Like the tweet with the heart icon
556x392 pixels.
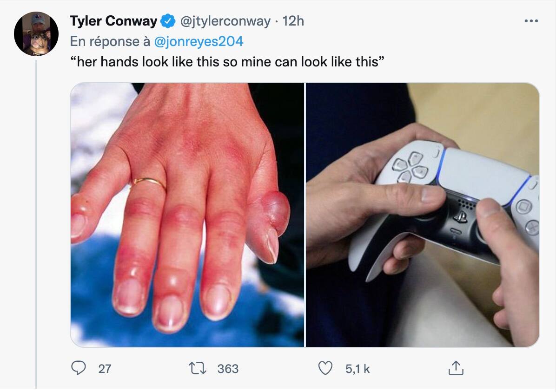[x=325, y=368]
